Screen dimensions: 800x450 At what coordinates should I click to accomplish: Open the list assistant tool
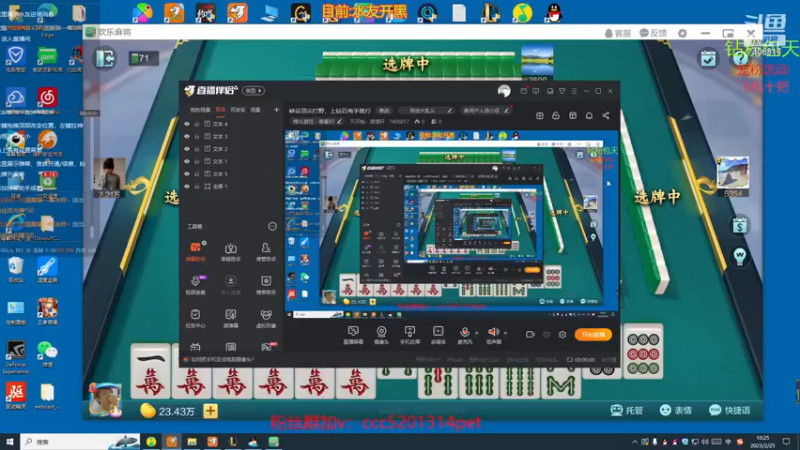tap(266, 285)
